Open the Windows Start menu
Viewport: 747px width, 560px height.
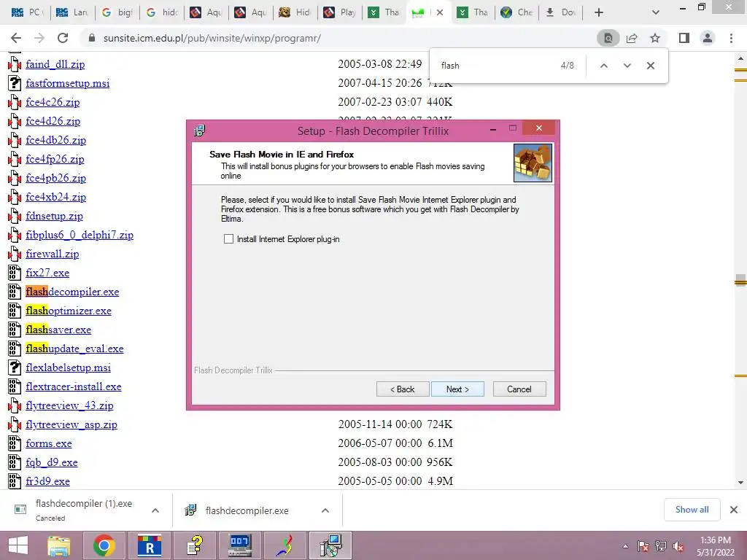point(18,545)
